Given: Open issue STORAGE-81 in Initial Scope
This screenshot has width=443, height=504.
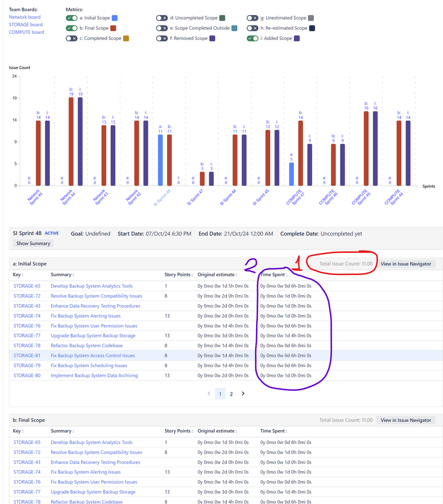Looking at the screenshot, I should 27,356.
